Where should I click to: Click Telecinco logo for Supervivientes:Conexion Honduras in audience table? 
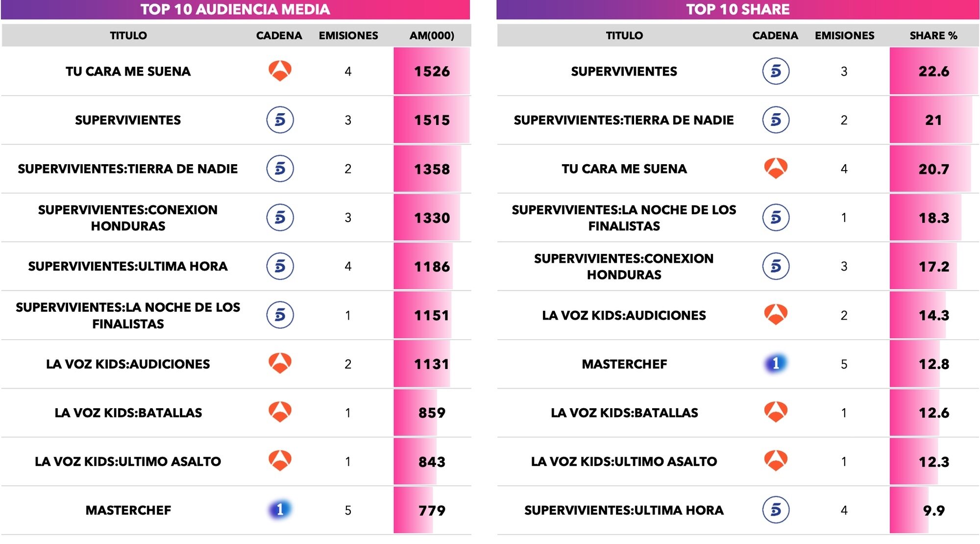coord(280,218)
